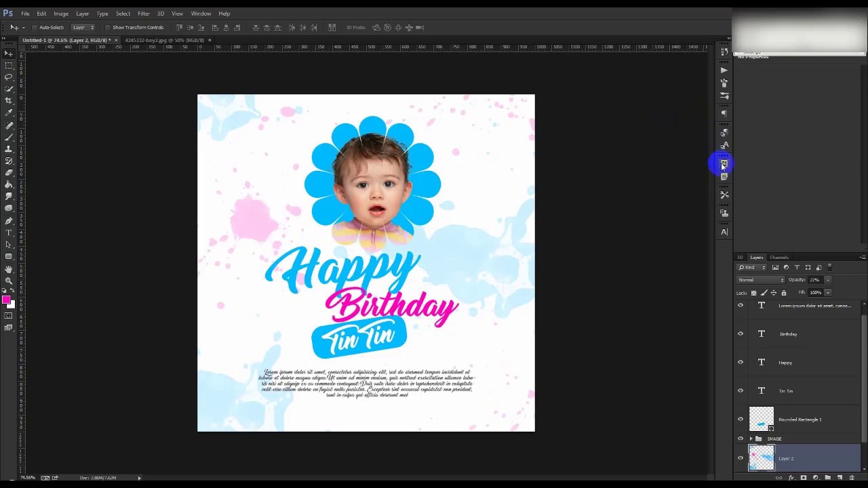The width and height of the screenshot is (868, 488).
Task: Click the background white color swatch
Action: tap(12, 305)
